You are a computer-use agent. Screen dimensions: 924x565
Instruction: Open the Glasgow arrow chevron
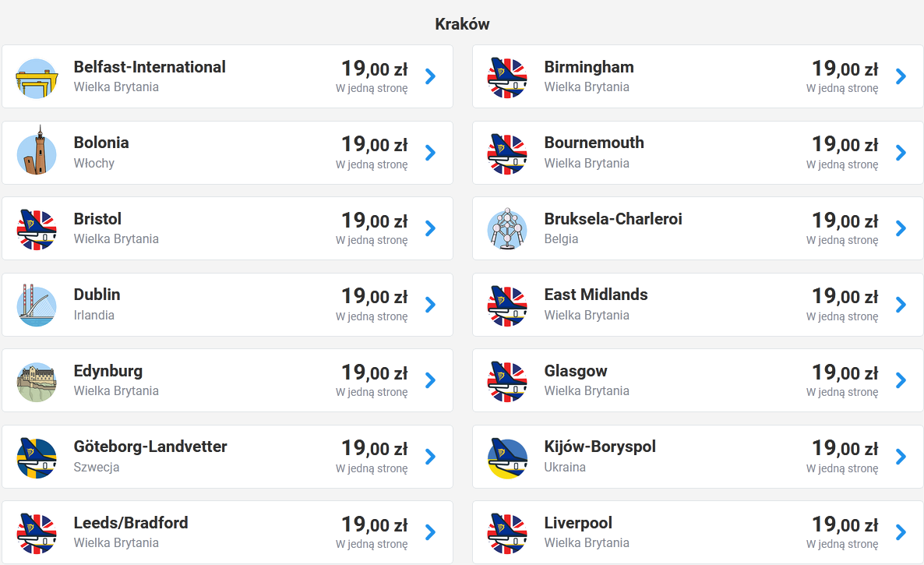(x=901, y=380)
